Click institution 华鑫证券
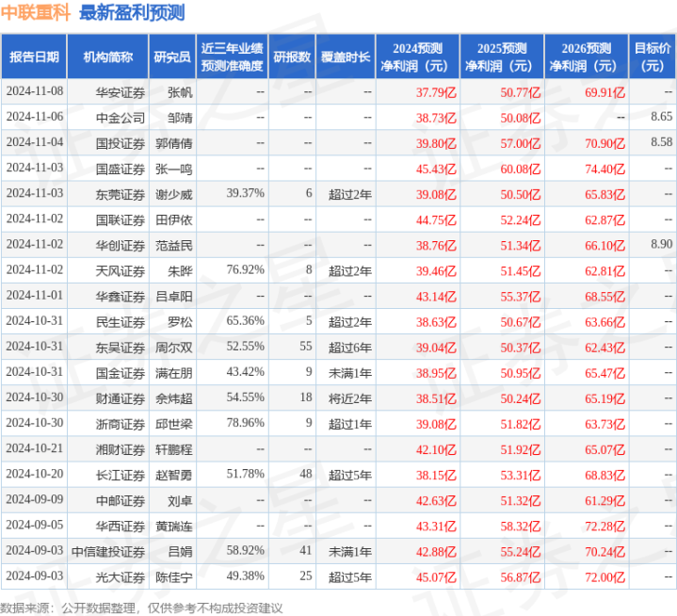This screenshot has width=677, height=616. pos(120,297)
